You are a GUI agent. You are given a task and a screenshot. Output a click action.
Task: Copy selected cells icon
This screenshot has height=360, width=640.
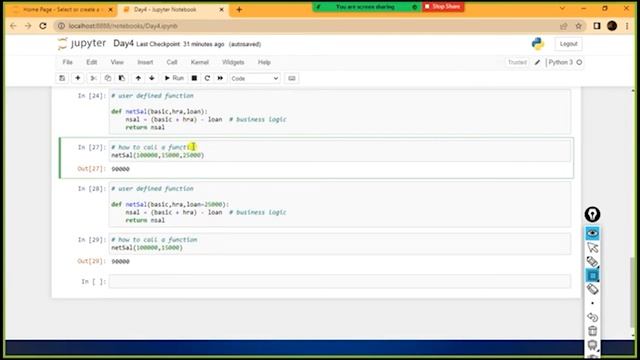(108, 78)
